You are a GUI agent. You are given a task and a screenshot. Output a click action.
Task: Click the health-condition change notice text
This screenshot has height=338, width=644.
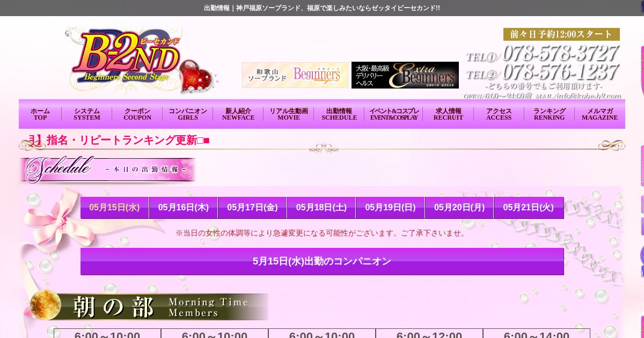[x=322, y=233]
